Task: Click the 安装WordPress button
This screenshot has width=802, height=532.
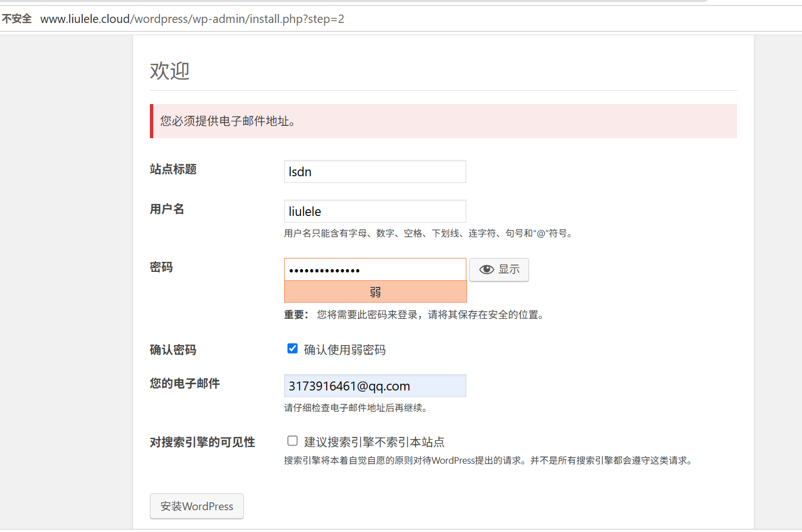Action: 197,506
